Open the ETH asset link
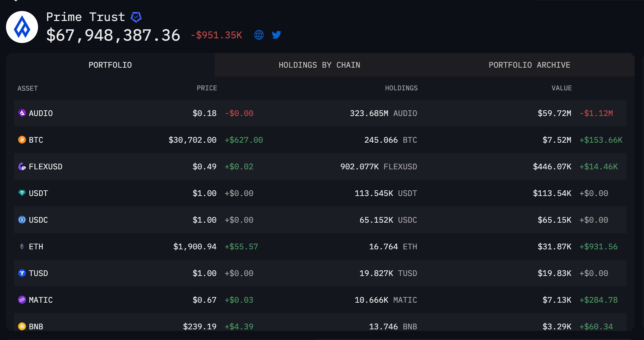This screenshot has width=644, height=340. [36, 247]
